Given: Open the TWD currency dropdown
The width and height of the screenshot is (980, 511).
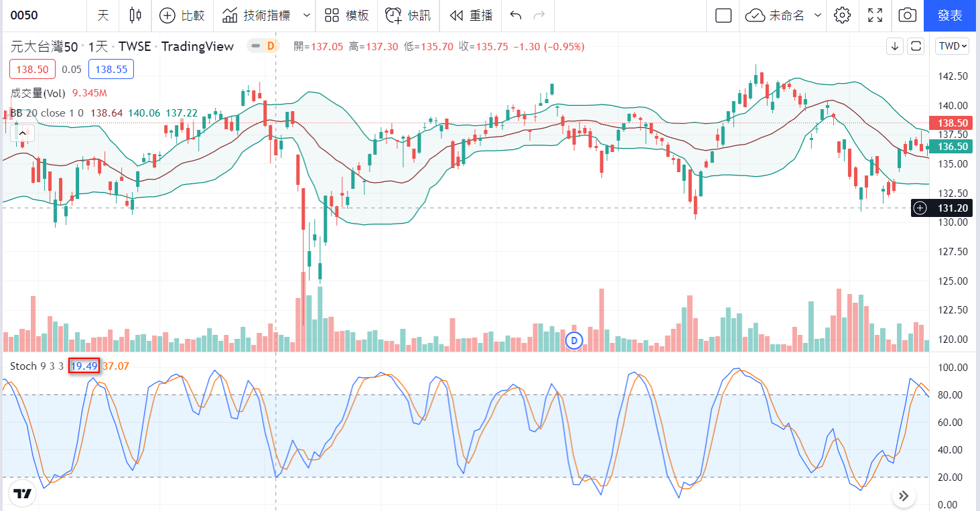Looking at the screenshot, I should click(x=953, y=46).
